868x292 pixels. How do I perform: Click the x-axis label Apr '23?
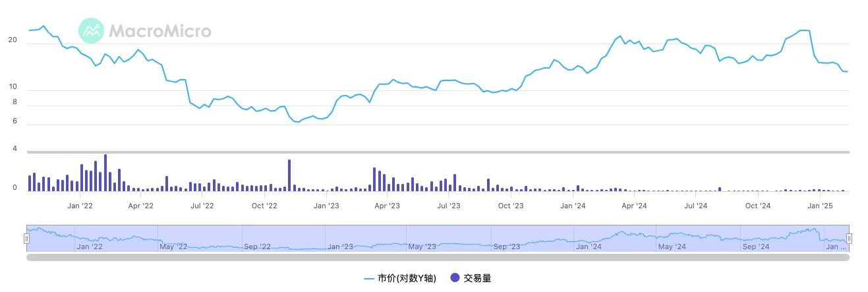point(387,206)
